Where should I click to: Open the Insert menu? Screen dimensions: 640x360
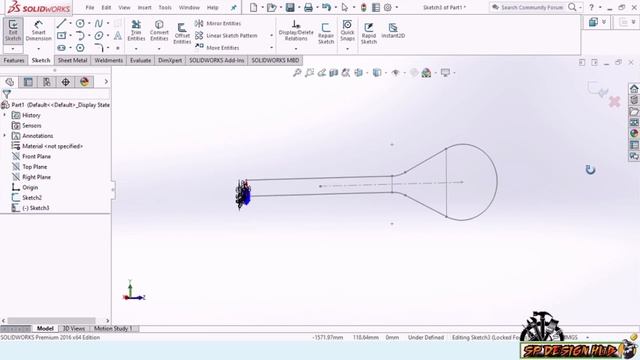(x=144, y=7)
